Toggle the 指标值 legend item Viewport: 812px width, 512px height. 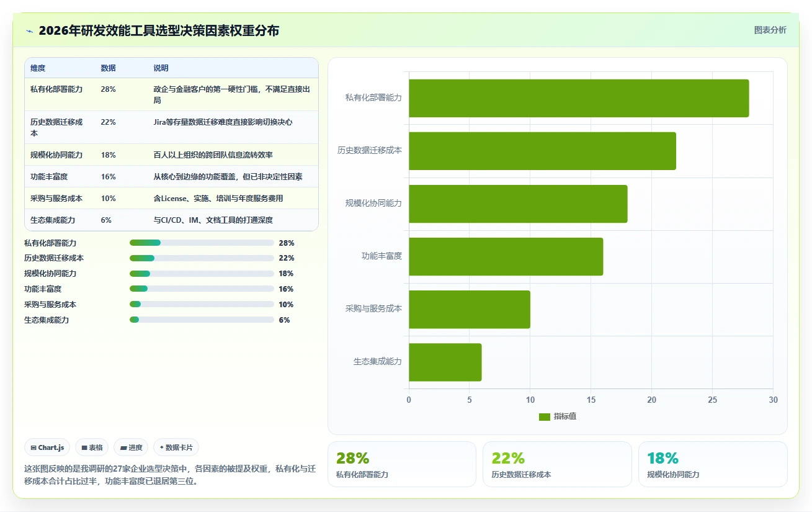[x=558, y=416]
